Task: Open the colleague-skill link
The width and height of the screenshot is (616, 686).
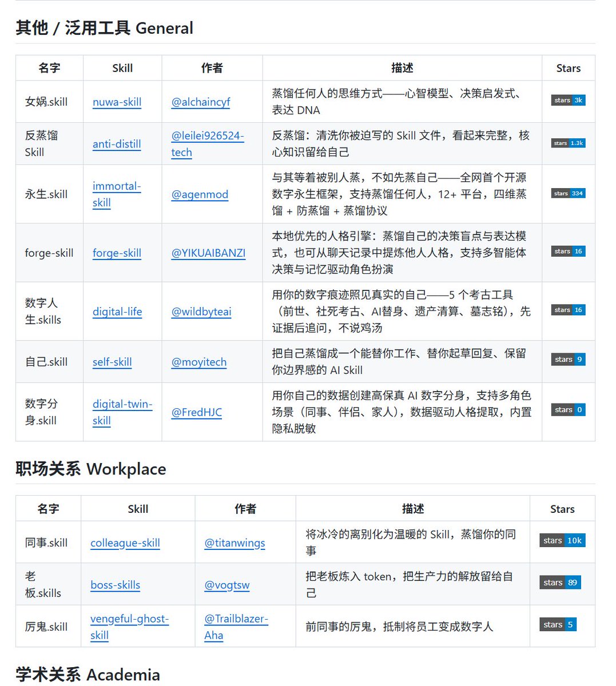Action: [x=125, y=543]
